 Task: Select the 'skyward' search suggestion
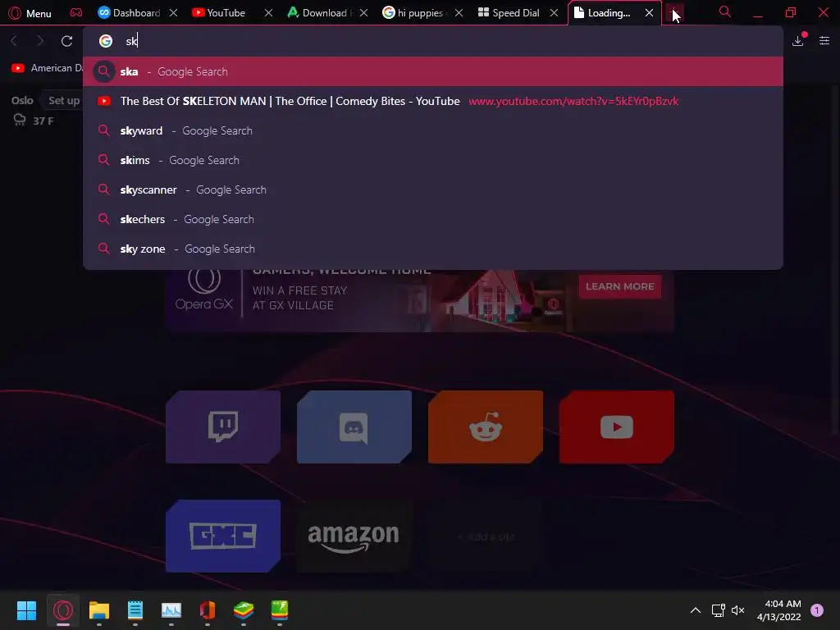click(x=433, y=130)
